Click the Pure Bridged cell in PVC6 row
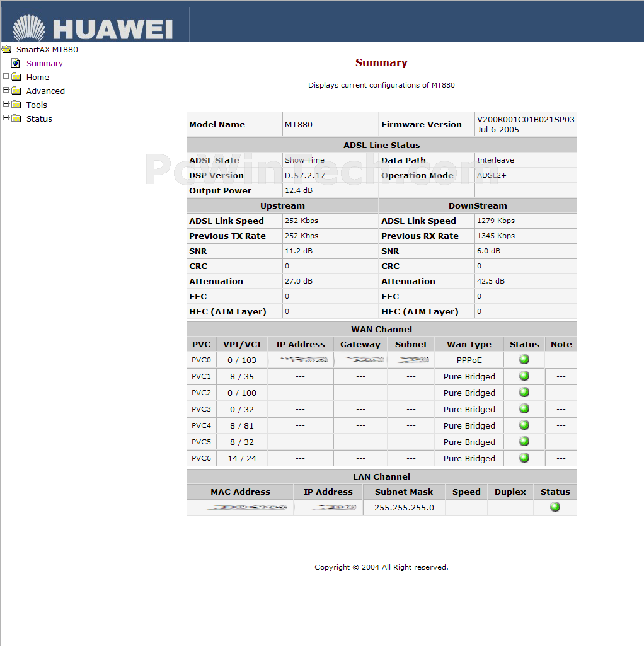This screenshot has width=644, height=646. (x=469, y=459)
